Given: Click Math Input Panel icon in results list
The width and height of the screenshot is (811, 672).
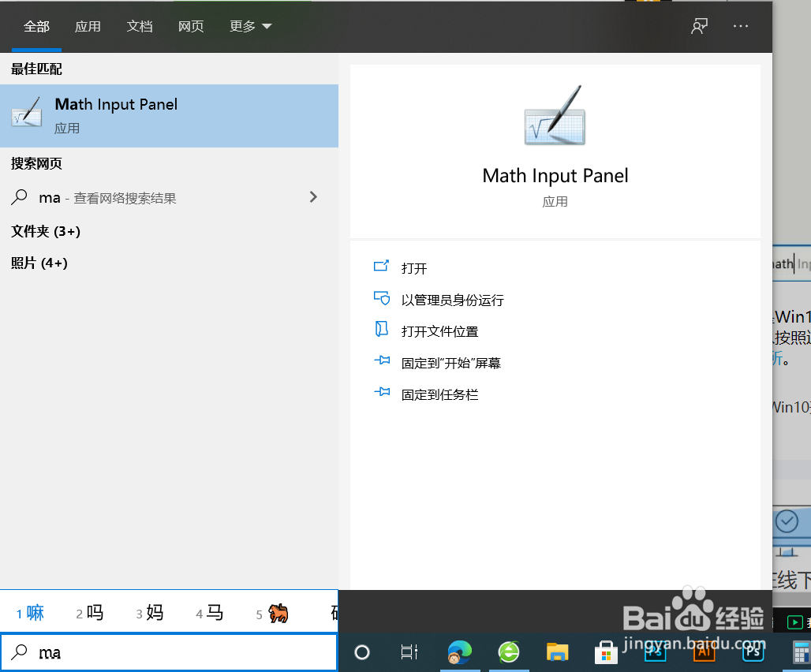Looking at the screenshot, I should point(26,112).
